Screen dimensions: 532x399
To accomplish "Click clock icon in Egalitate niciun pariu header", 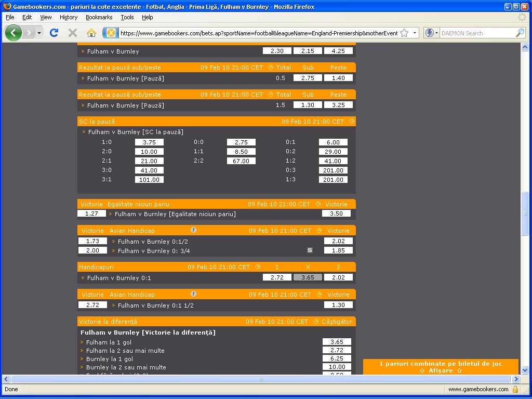I will 318,204.
